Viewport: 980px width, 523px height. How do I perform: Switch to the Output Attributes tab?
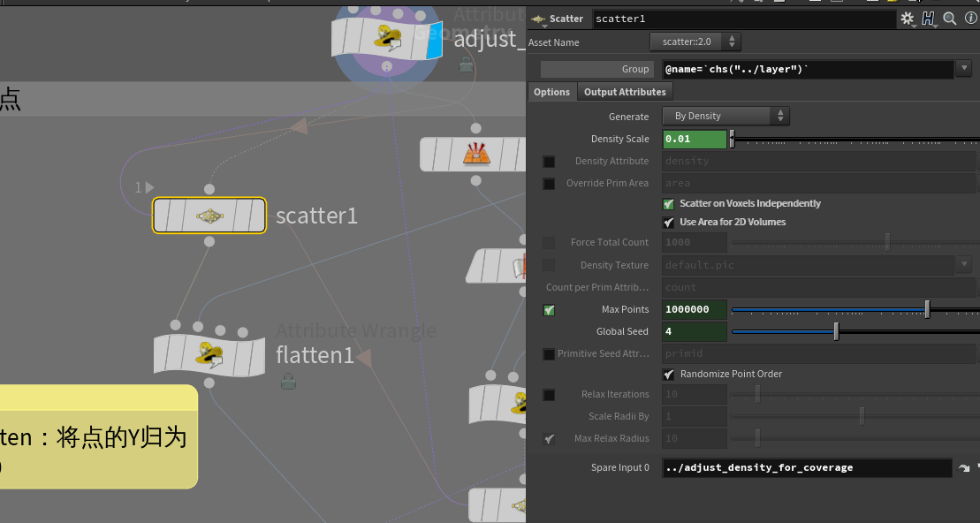[625, 92]
